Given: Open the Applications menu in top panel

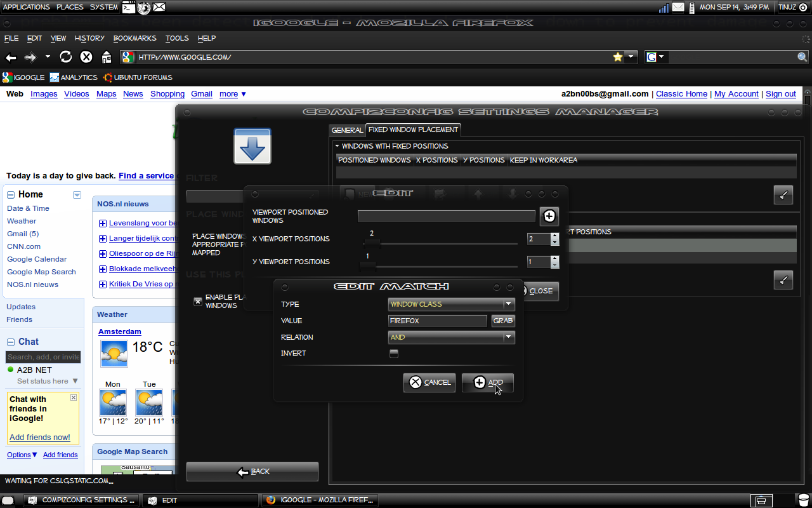Looking at the screenshot, I should coord(26,7).
